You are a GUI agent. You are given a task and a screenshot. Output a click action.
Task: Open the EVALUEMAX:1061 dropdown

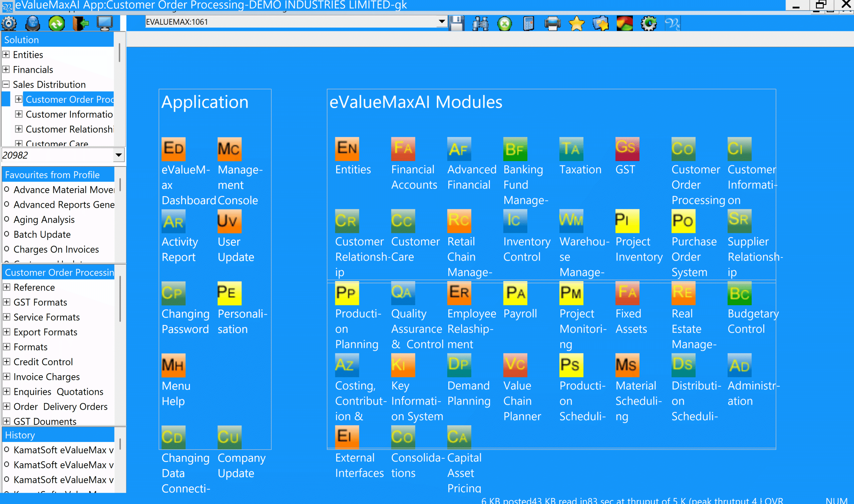click(441, 22)
